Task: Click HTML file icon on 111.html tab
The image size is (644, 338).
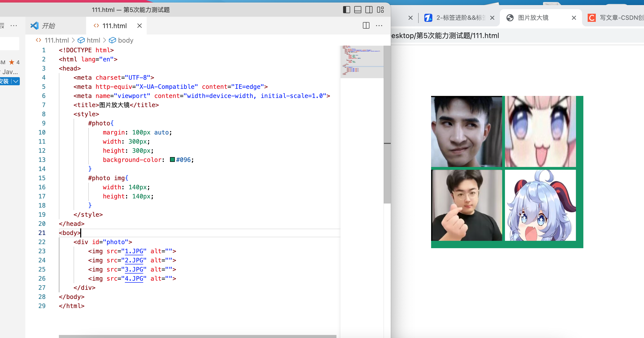Action: tap(96, 26)
